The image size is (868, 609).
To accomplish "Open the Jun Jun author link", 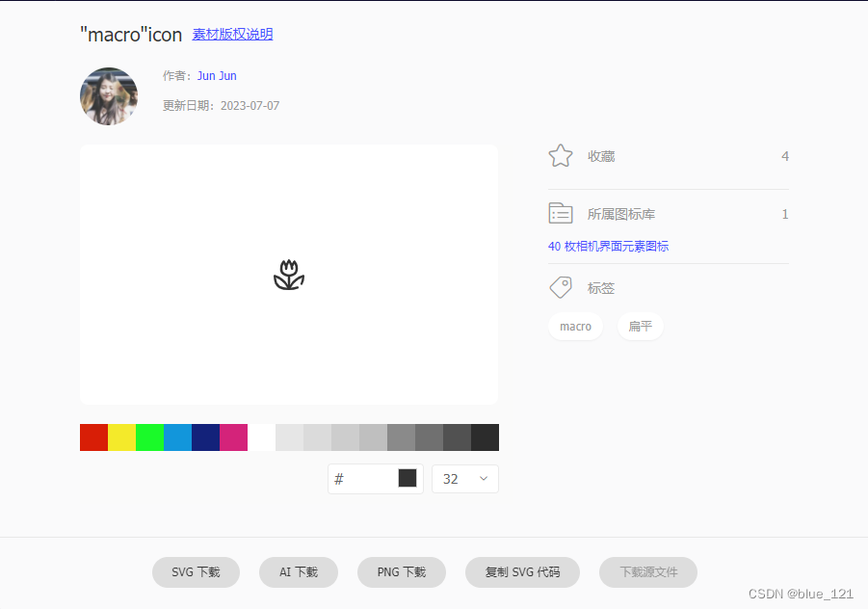I will point(217,75).
